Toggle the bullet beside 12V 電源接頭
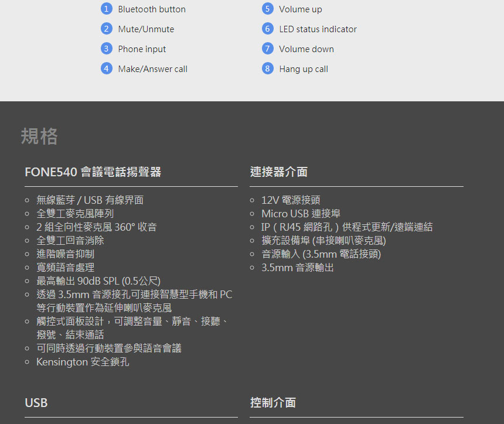The width and height of the screenshot is (504, 424). (252, 200)
